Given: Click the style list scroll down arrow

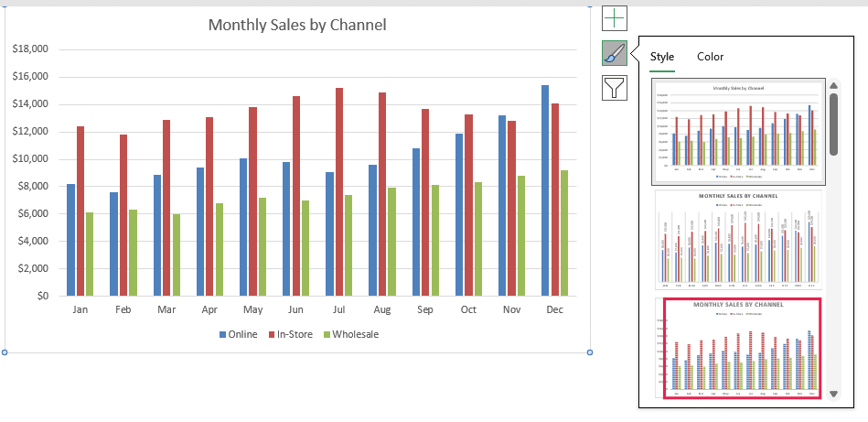Looking at the screenshot, I should 833,395.
